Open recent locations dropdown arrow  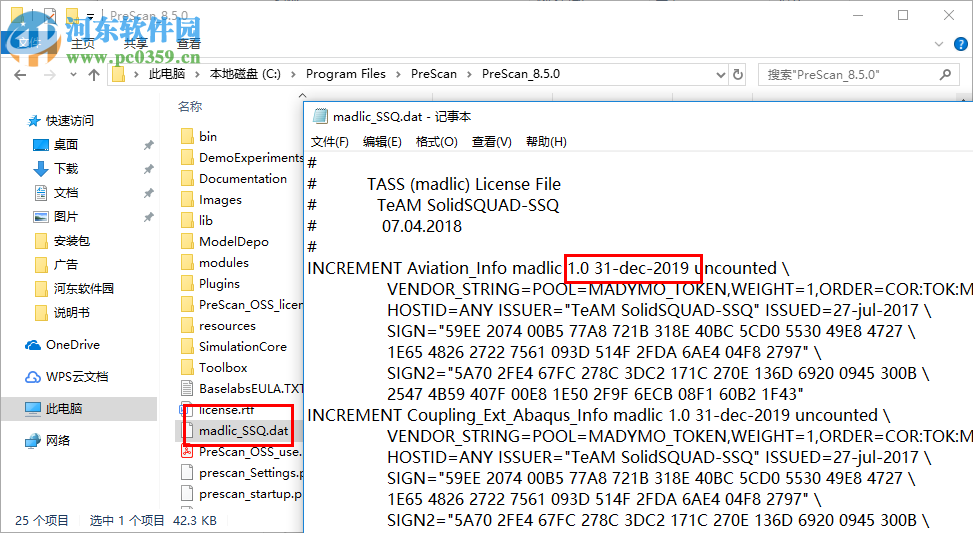click(x=73, y=75)
